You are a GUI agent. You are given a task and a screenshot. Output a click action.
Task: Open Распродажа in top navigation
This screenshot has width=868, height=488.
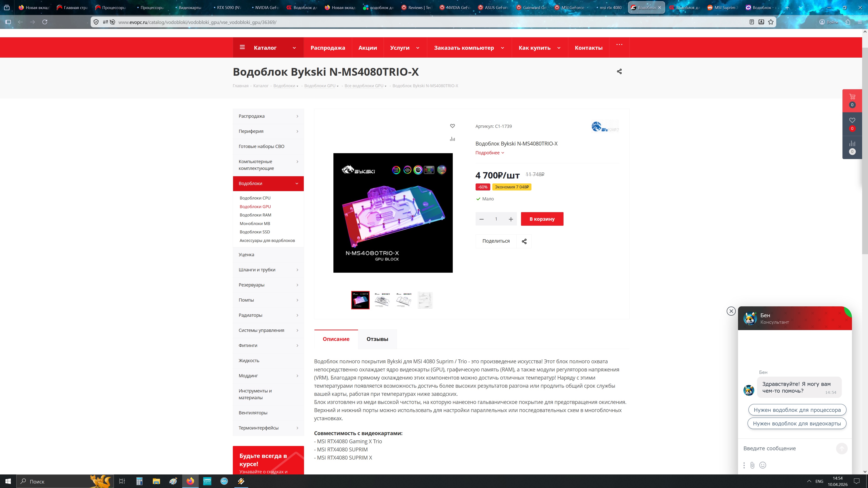pos(328,48)
